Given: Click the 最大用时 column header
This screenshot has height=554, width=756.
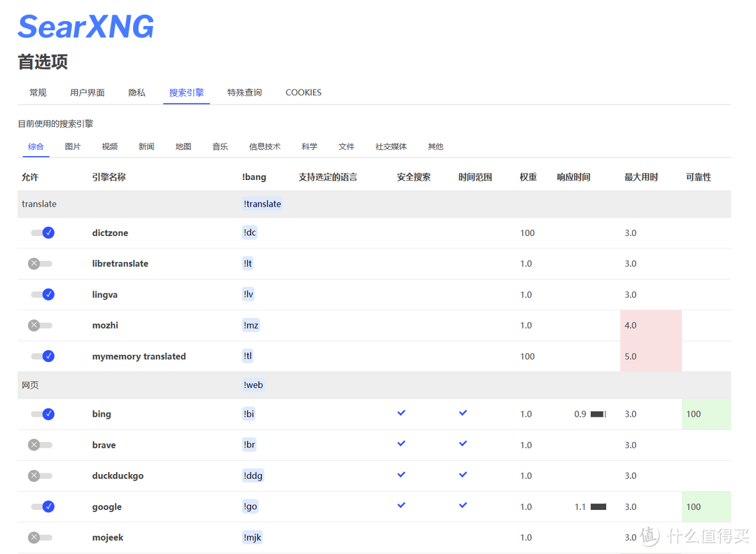Looking at the screenshot, I should pos(641,177).
